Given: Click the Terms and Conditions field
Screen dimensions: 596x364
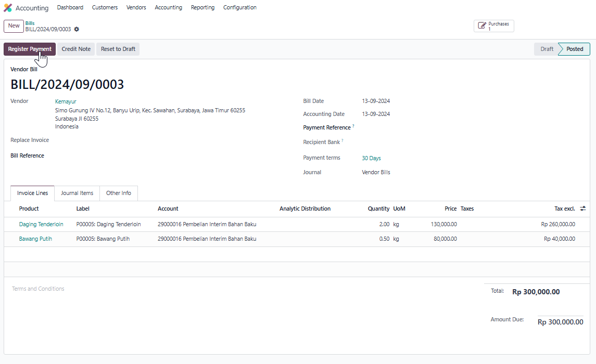Looking at the screenshot, I should point(38,289).
